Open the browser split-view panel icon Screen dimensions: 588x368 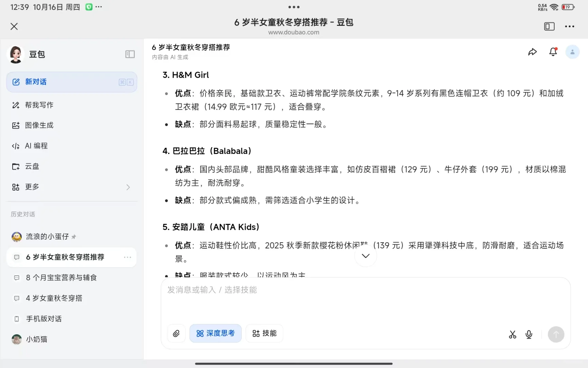(x=549, y=26)
